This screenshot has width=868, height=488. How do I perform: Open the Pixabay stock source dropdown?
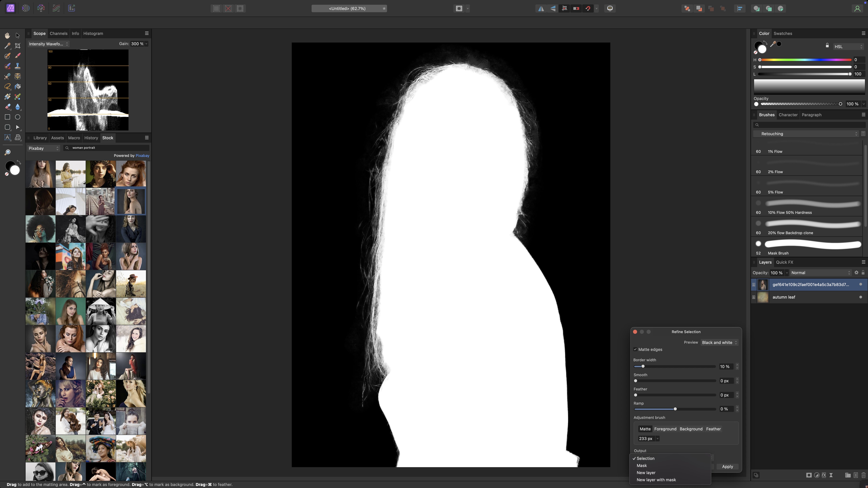[x=43, y=148]
